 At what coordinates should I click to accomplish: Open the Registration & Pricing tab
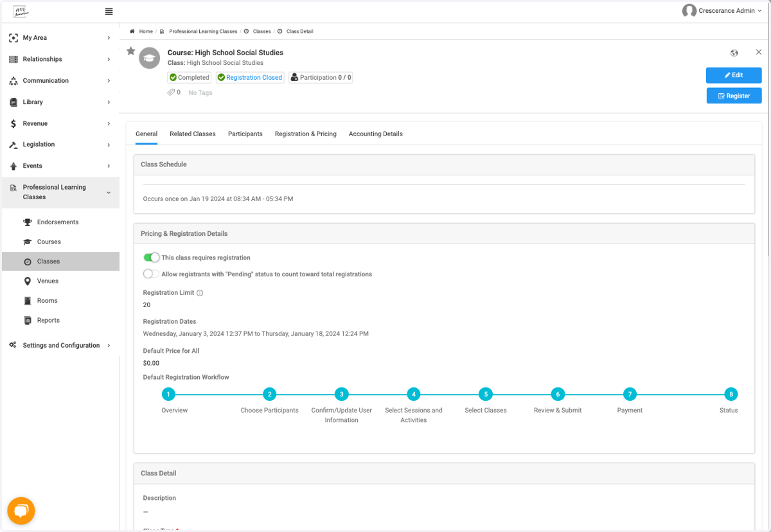(306, 134)
